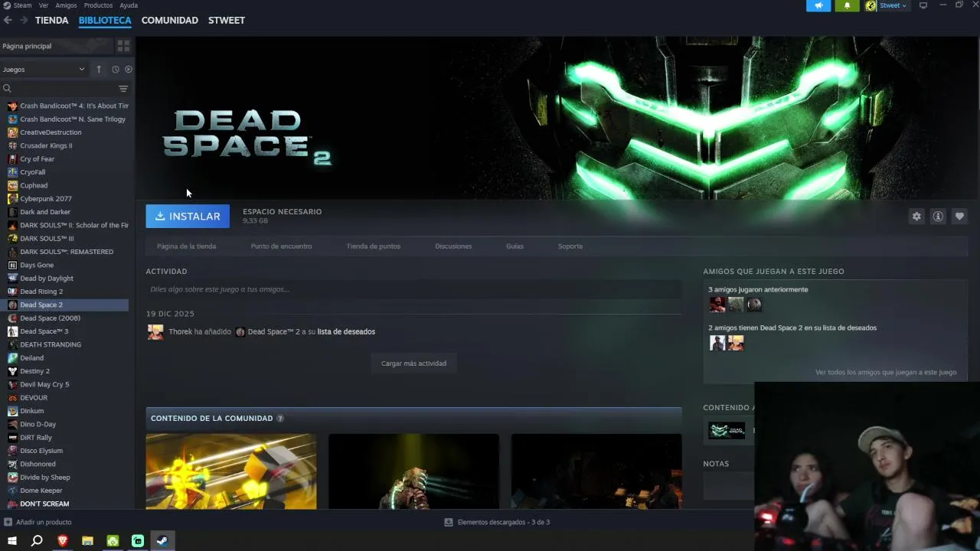This screenshot has width=980, height=551.
Task: Open the game info icon
Action: click(938, 217)
